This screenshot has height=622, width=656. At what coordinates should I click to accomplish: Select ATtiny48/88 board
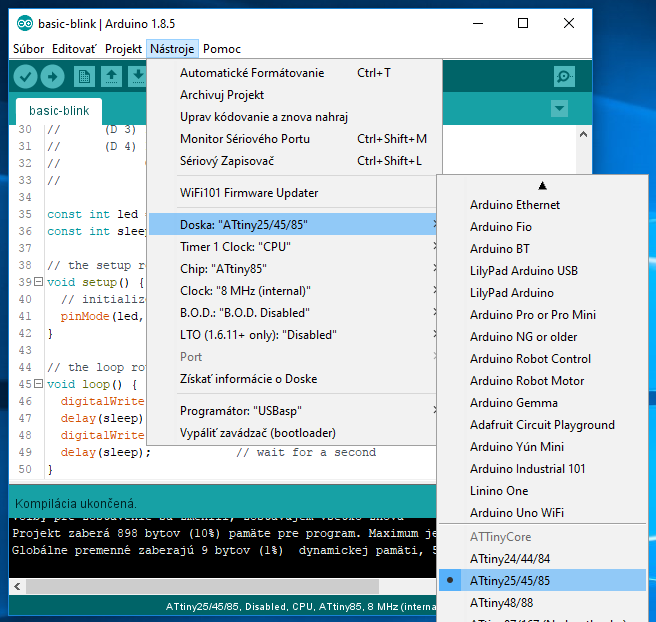pos(542,603)
